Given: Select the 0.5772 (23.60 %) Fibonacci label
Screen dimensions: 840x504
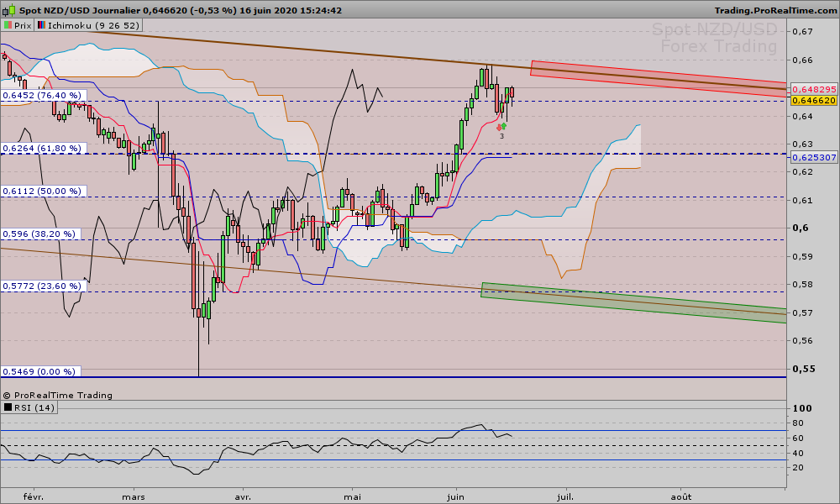Looking at the screenshot, I should click(42, 286).
